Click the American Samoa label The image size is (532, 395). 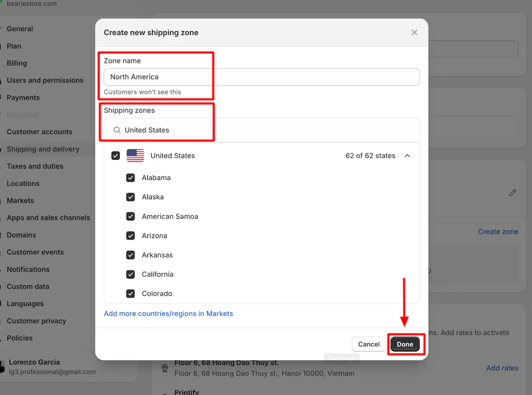(170, 216)
